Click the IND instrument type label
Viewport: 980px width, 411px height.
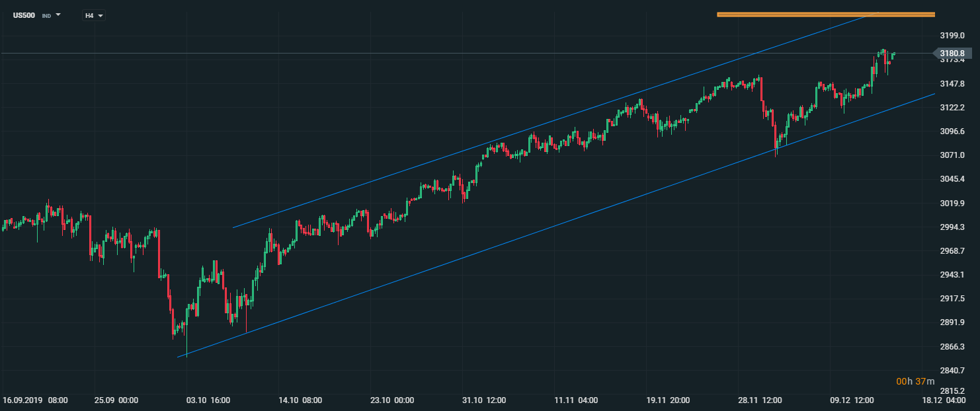point(46,15)
